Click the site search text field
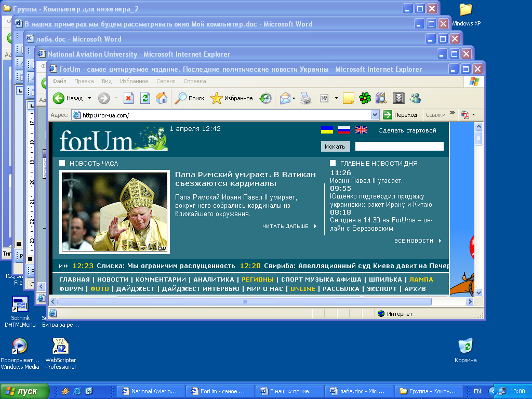Screen dimensions: 532x399 400,146
